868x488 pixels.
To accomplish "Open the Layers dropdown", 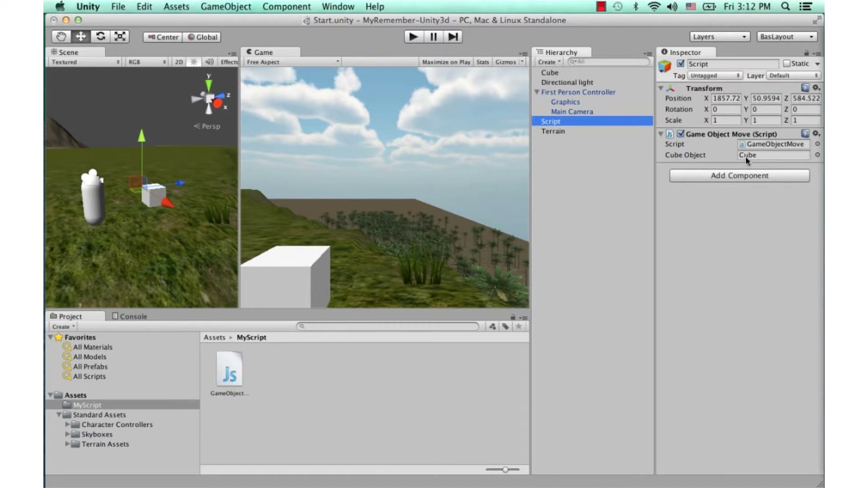I will 720,37.
